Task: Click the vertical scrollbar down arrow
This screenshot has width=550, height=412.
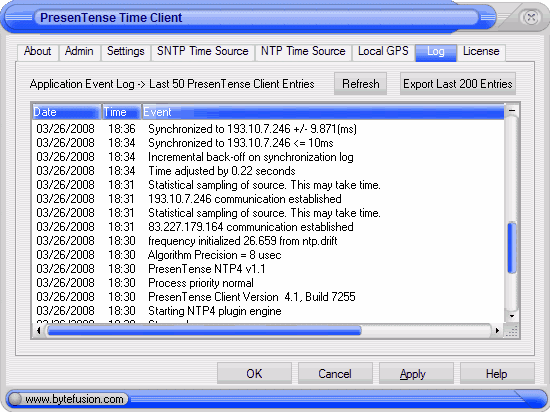Action: tap(512, 316)
